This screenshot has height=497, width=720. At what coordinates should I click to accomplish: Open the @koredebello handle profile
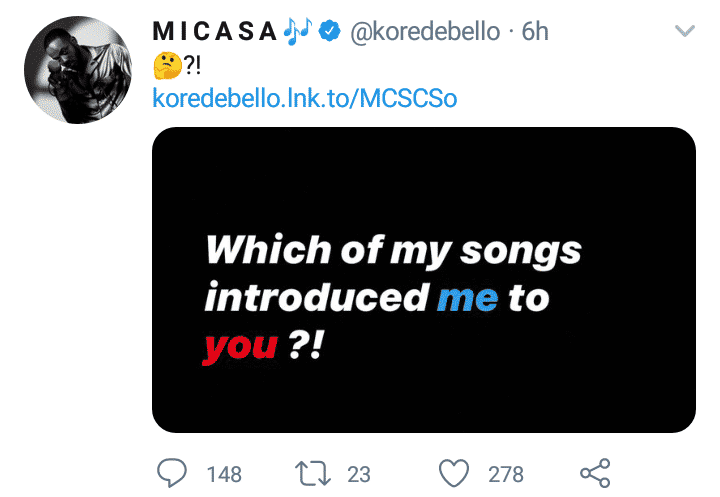click(423, 32)
